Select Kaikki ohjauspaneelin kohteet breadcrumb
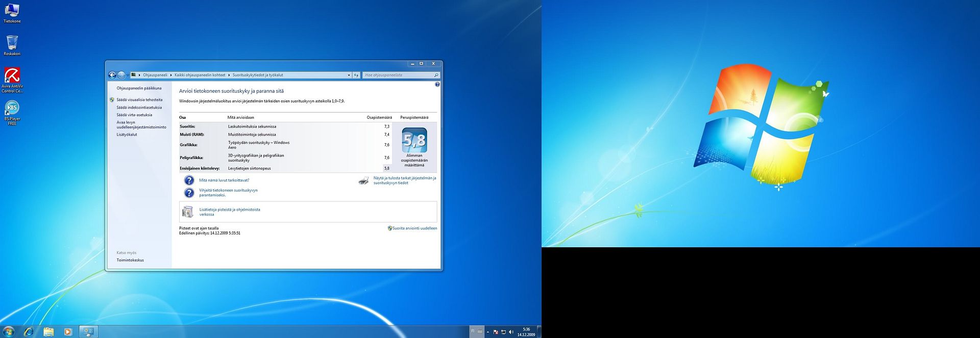 200,75
